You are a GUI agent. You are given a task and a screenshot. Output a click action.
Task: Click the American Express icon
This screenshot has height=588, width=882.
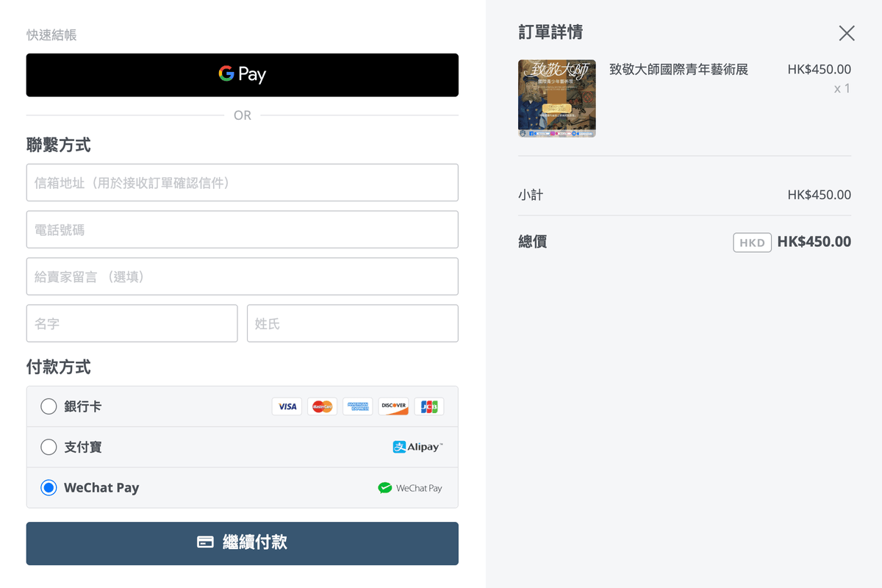(x=358, y=406)
